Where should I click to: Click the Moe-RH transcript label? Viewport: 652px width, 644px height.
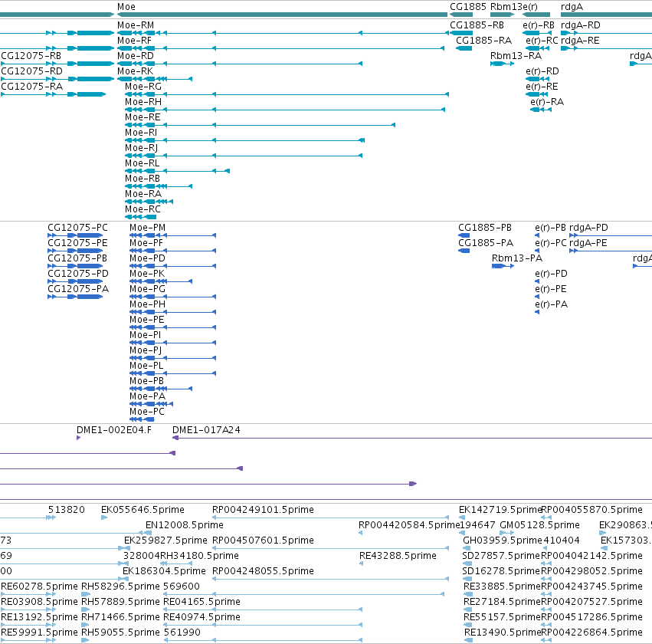click(143, 102)
